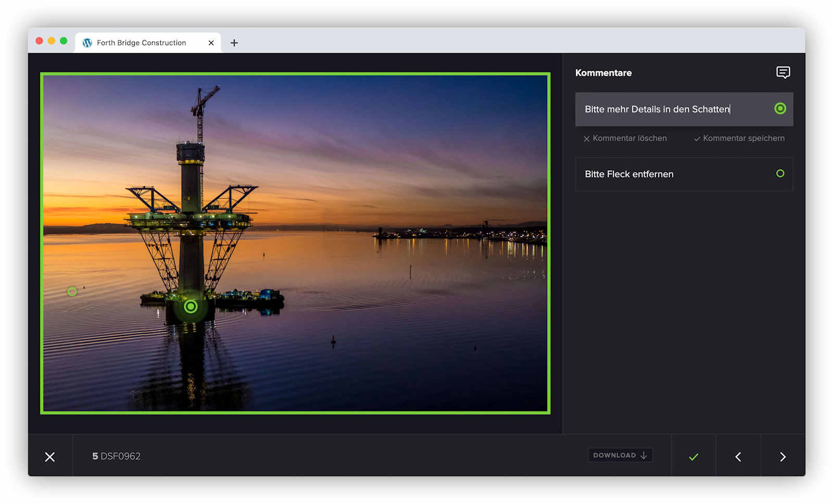Open a new browser tab with plus
Screen dimensions: 833x504
click(x=234, y=43)
